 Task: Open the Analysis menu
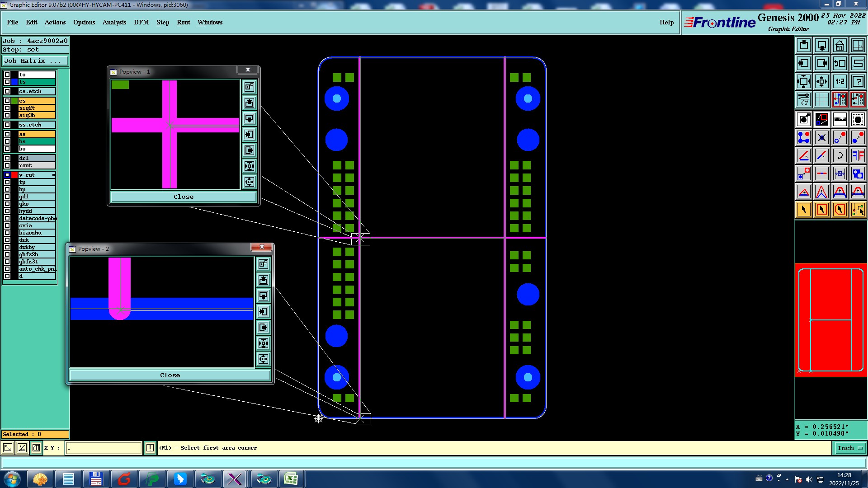[114, 22]
